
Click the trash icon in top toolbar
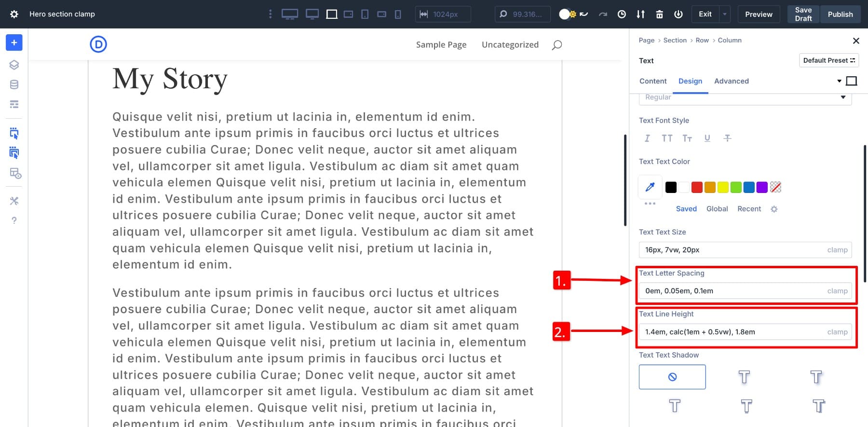tap(659, 14)
